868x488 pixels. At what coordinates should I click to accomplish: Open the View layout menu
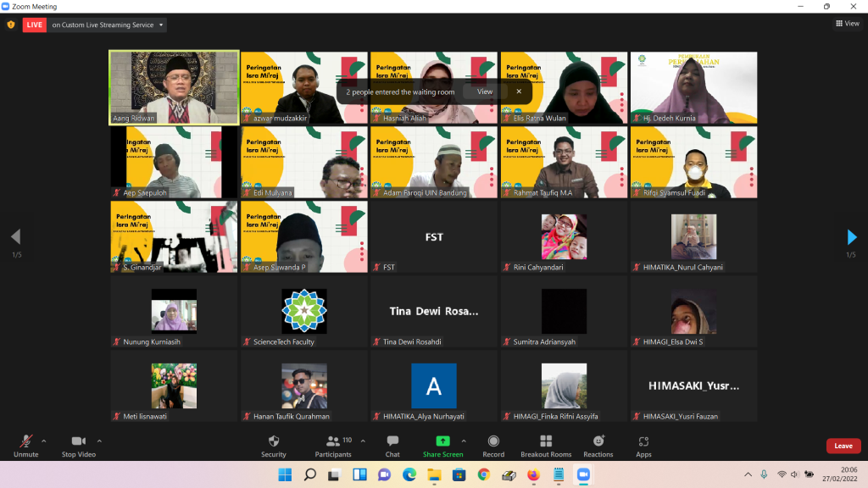(x=847, y=24)
